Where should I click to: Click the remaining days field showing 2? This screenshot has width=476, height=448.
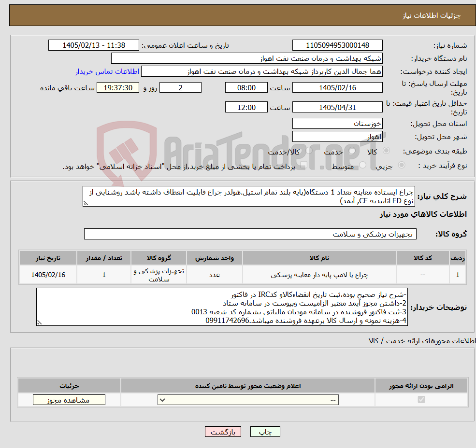tap(180, 88)
